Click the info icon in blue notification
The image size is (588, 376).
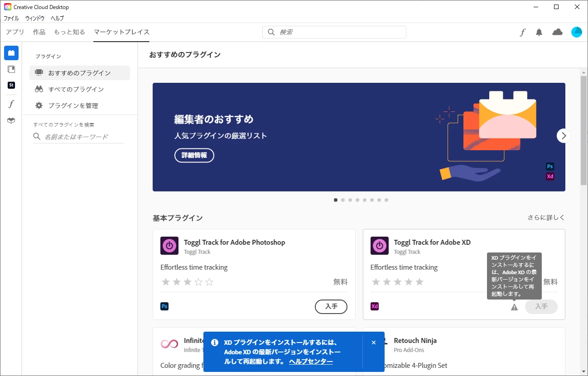click(x=215, y=343)
